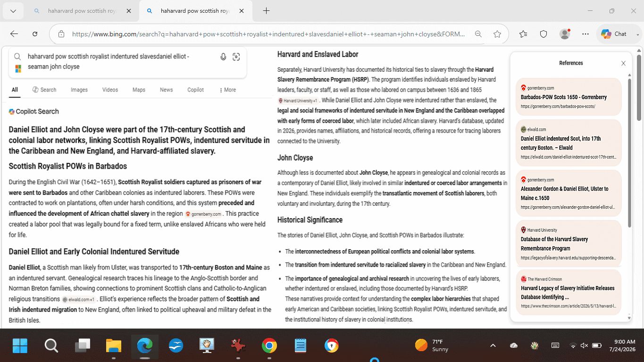Open Alexander Gordon & Daniel Elliot reference
644x362 pixels.
(569, 193)
